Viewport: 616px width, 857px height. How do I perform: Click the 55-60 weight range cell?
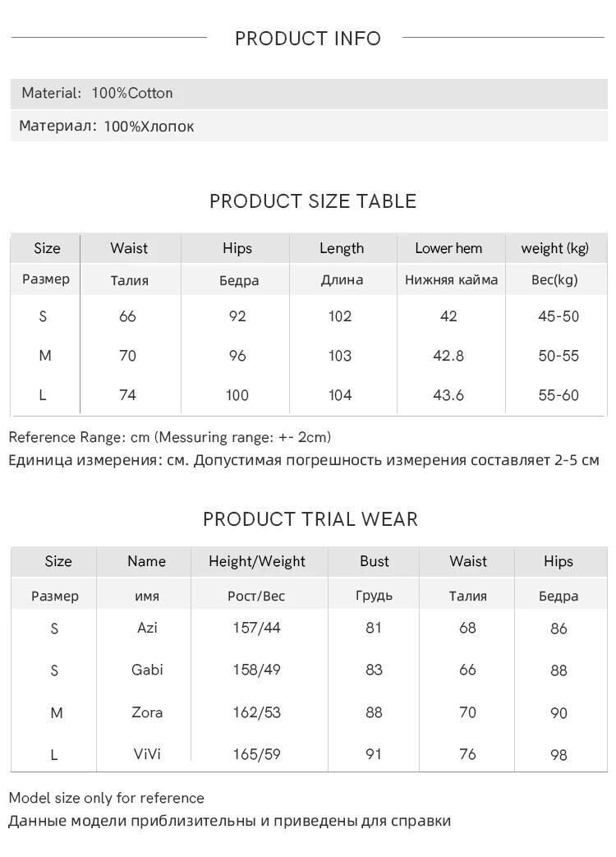tap(559, 395)
